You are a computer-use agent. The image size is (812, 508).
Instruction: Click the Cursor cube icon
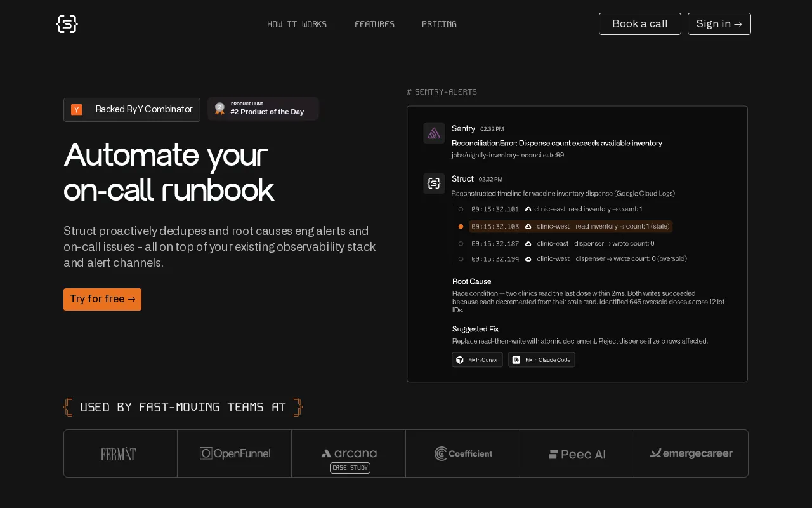point(460,360)
